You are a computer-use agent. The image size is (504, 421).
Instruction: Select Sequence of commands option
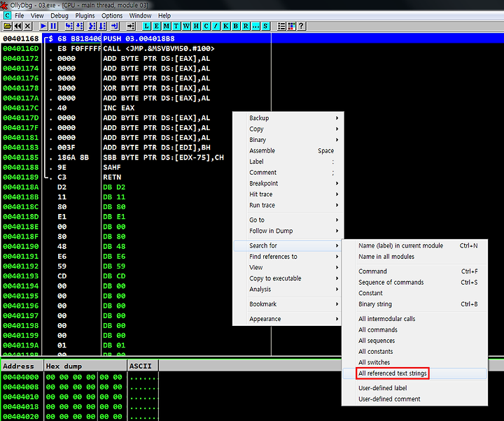(414, 283)
